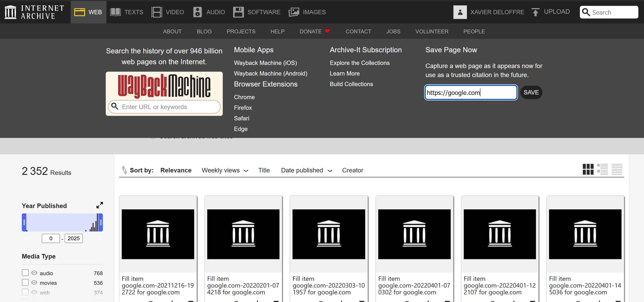The image size is (644, 302).
Task: Open the Software floppy-disk icon
Action: coord(238,12)
